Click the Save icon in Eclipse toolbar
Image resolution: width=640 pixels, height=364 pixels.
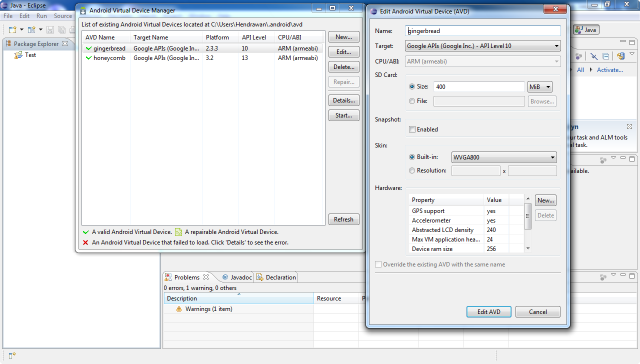(50, 30)
